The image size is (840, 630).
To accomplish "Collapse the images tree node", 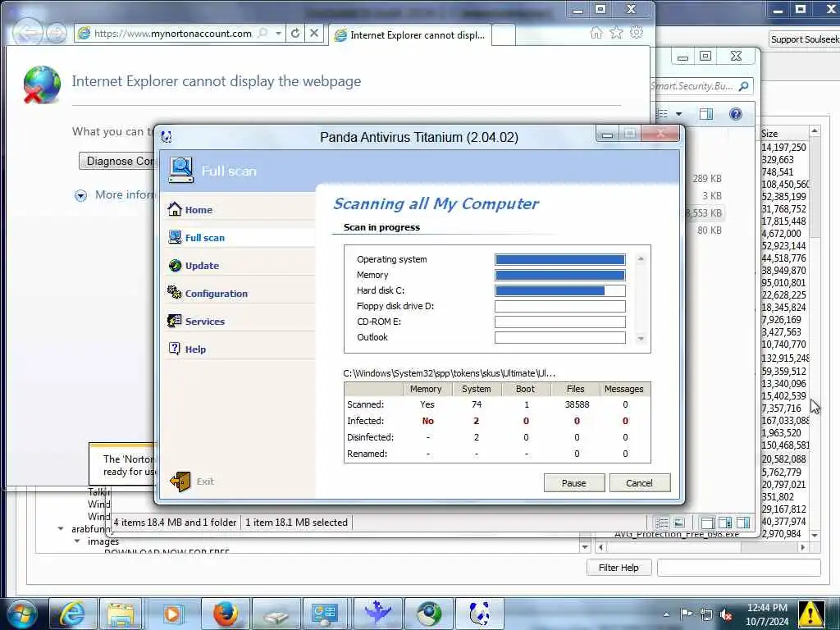I will (77, 541).
